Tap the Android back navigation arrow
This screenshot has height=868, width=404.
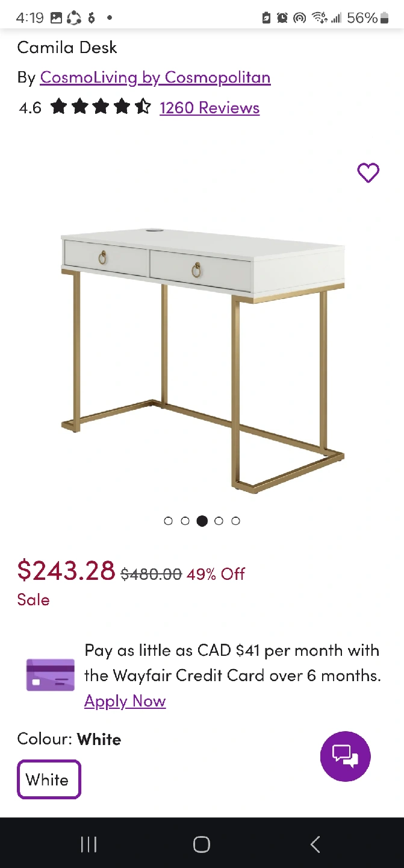pos(315,844)
